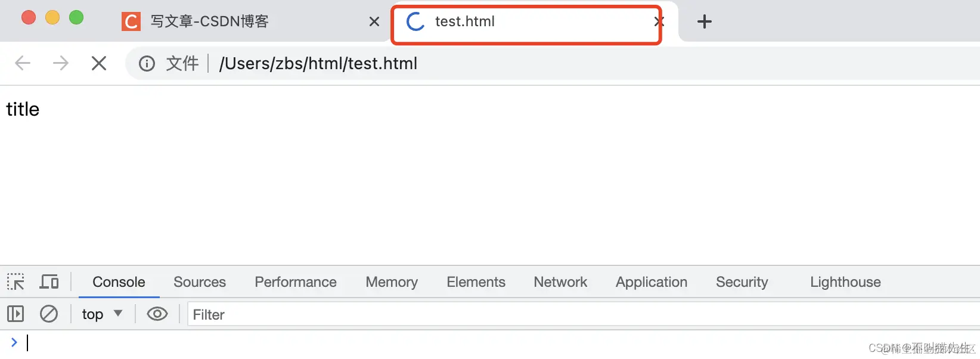Image resolution: width=980 pixels, height=359 pixels.
Task: Clear the console with the ban icon
Action: (49, 314)
